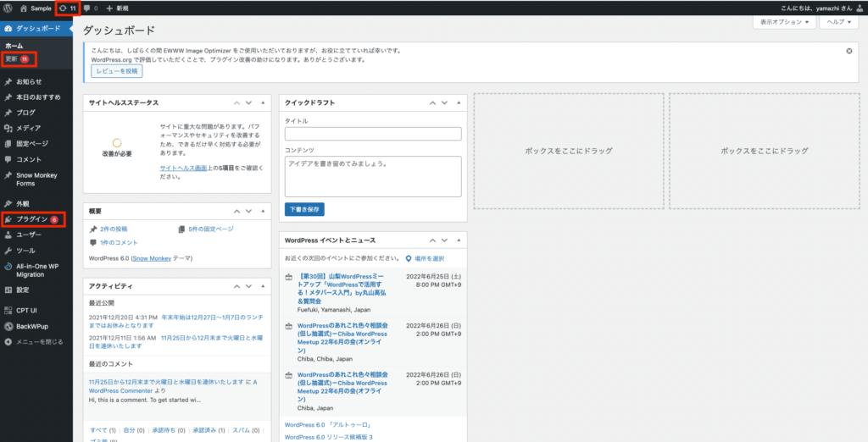Go to ホーム submenu

click(x=14, y=46)
